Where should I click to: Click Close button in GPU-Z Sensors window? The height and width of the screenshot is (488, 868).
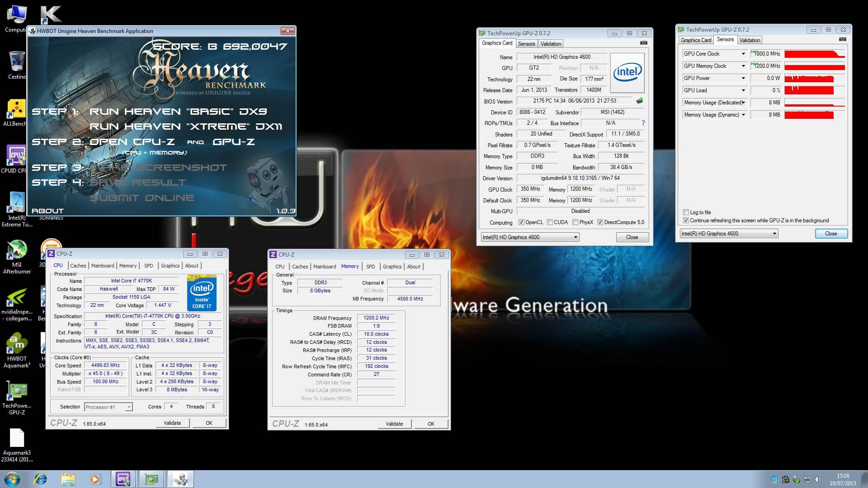[831, 234]
